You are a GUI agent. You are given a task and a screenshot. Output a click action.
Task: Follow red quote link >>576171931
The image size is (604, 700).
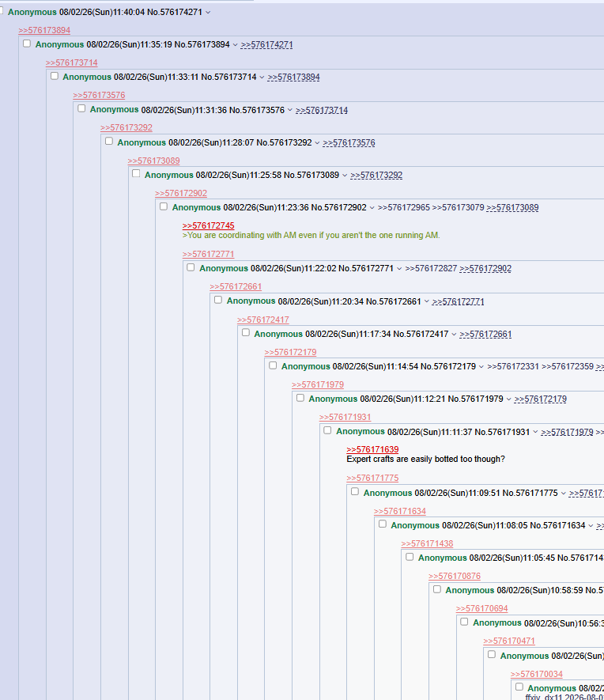pyautogui.click(x=345, y=417)
